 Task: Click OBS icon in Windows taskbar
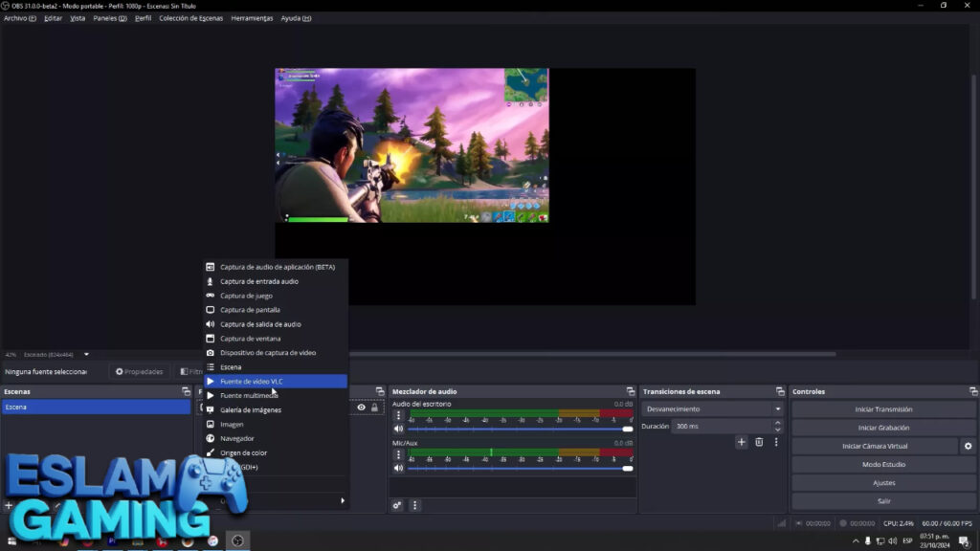tap(237, 541)
